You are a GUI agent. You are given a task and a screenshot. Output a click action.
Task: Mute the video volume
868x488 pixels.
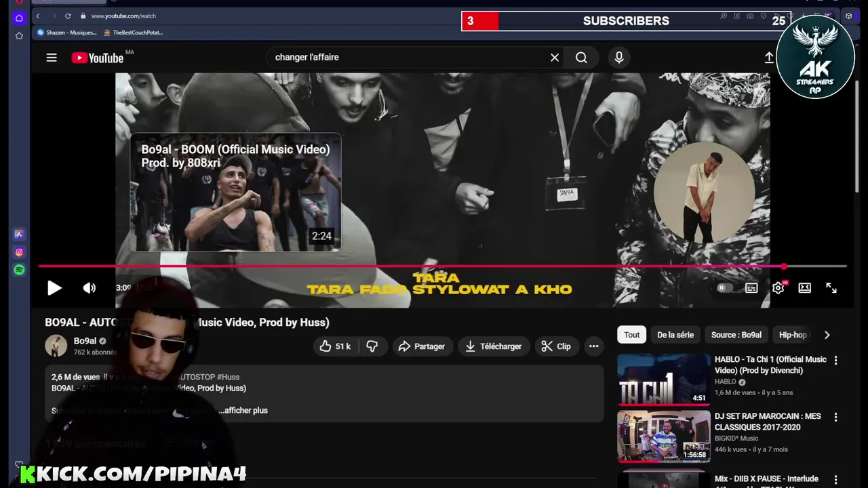click(x=90, y=288)
